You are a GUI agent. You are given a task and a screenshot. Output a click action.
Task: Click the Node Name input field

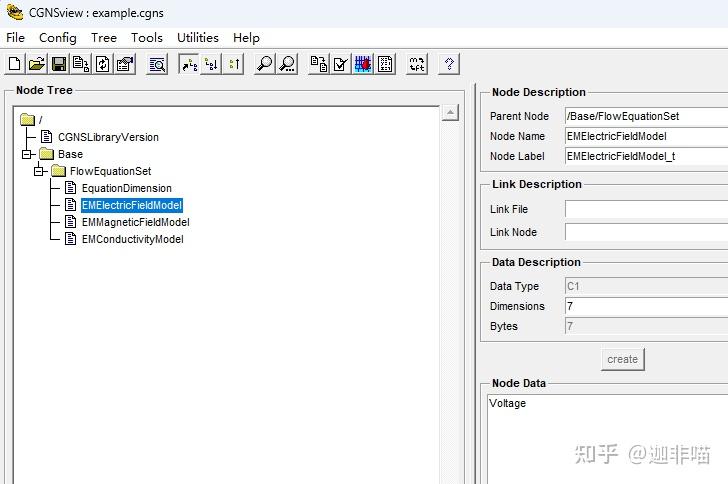[x=646, y=136]
